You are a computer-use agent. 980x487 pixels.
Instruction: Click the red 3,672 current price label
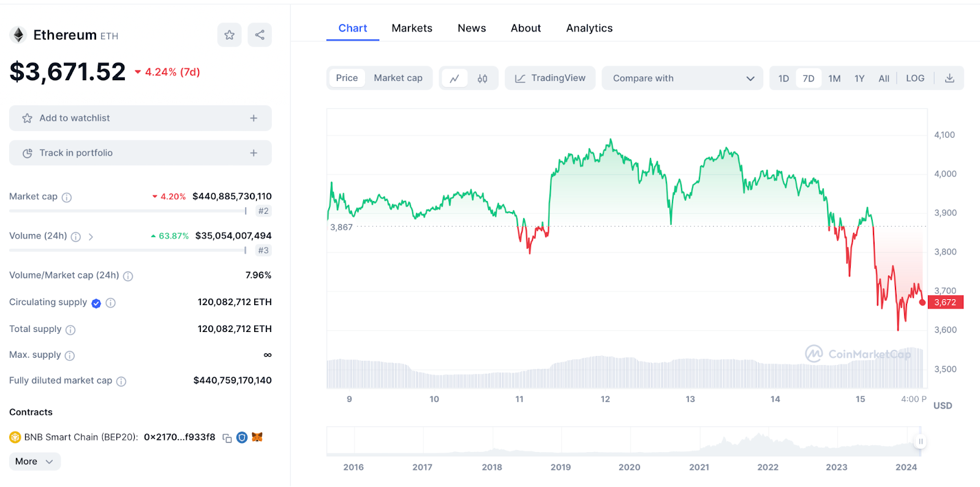point(946,302)
